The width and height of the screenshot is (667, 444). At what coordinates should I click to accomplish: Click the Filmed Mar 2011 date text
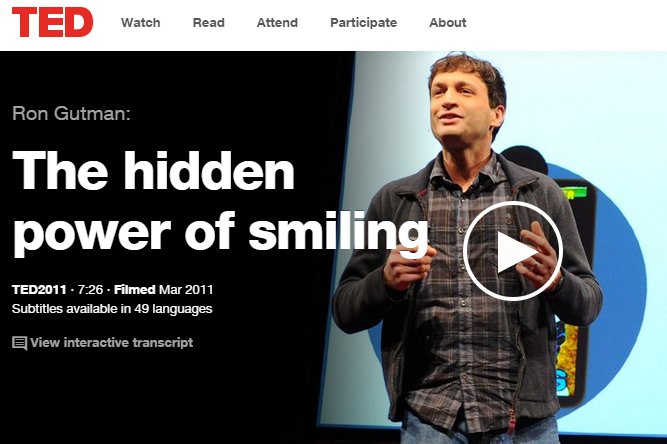[x=163, y=290]
